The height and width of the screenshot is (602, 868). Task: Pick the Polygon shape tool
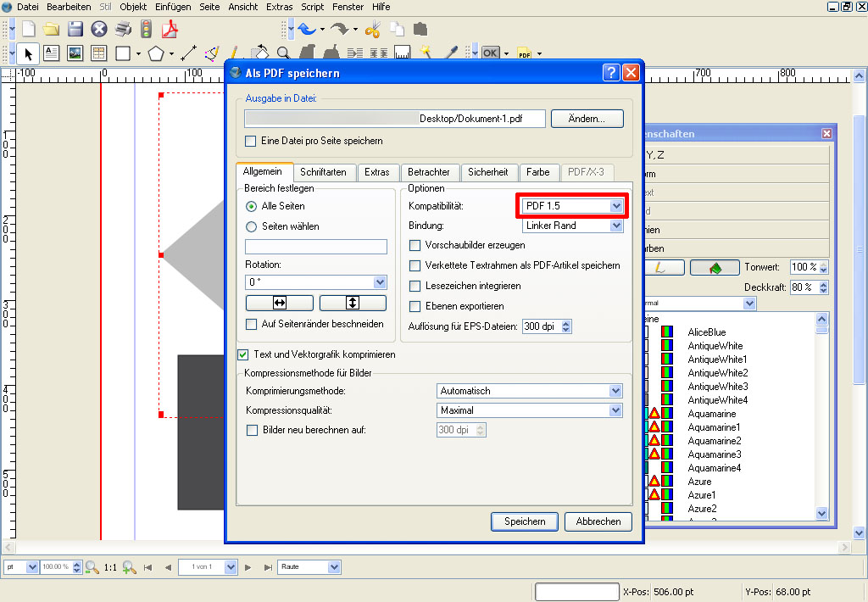pyautogui.click(x=155, y=53)
